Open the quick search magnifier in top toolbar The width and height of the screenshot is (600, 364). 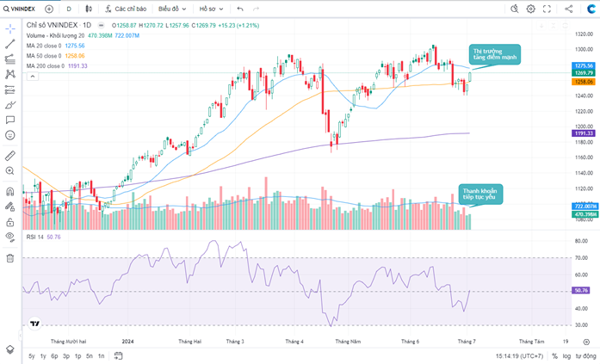(x=514, y=9)
